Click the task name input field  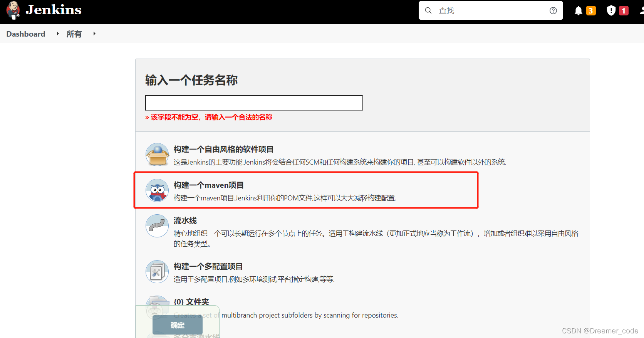pyautogui.click(x=253, y=103)
